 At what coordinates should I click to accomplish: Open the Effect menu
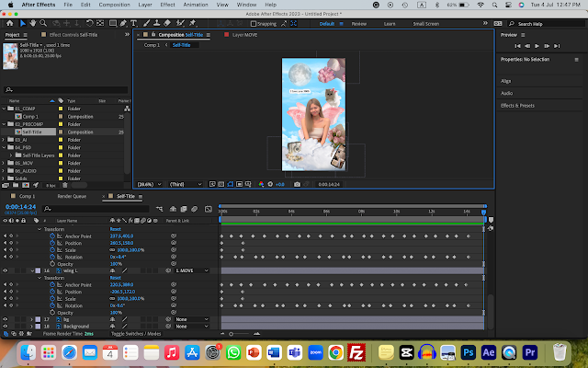tap(167, 5)
